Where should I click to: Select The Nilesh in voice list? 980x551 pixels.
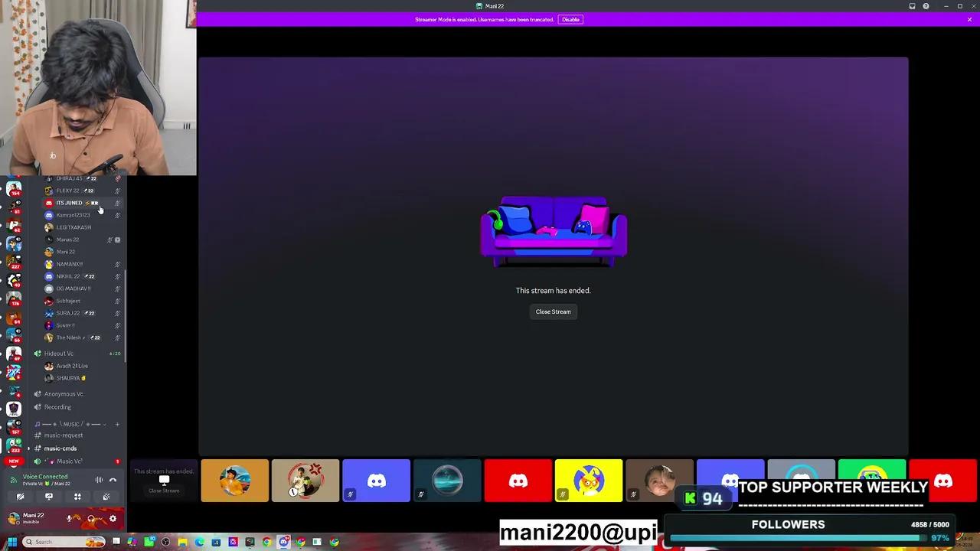click(81, 337)
